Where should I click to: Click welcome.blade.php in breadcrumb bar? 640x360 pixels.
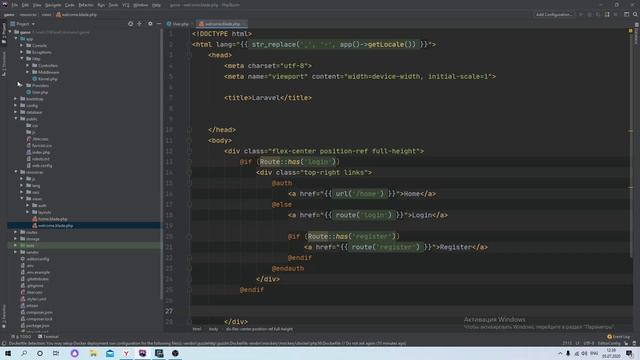point(76,15)
